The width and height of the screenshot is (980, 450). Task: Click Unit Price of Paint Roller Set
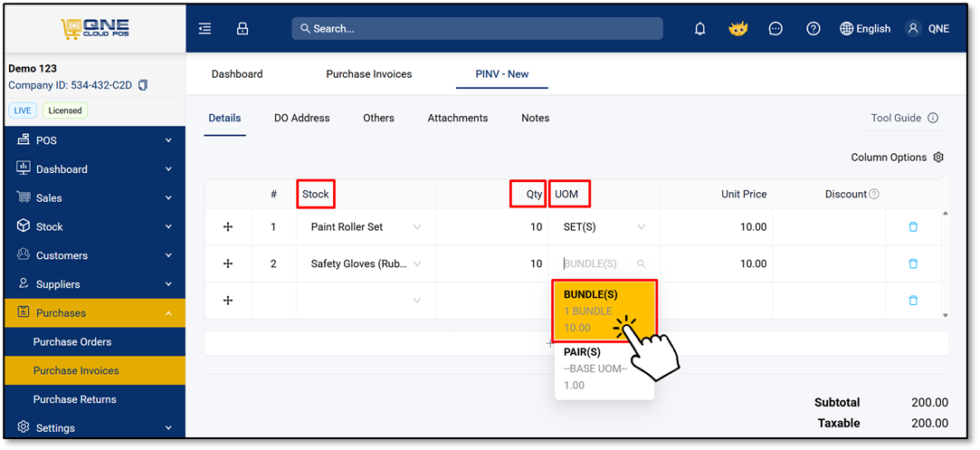click(717, 227)
